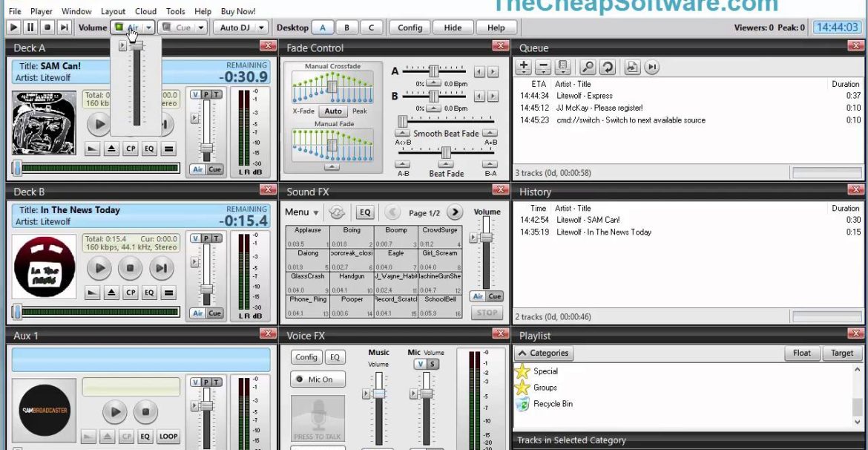This screenshot has width=868, height=450.
Task: Click the Deck B volume slider handle
Action: [206, 290]
